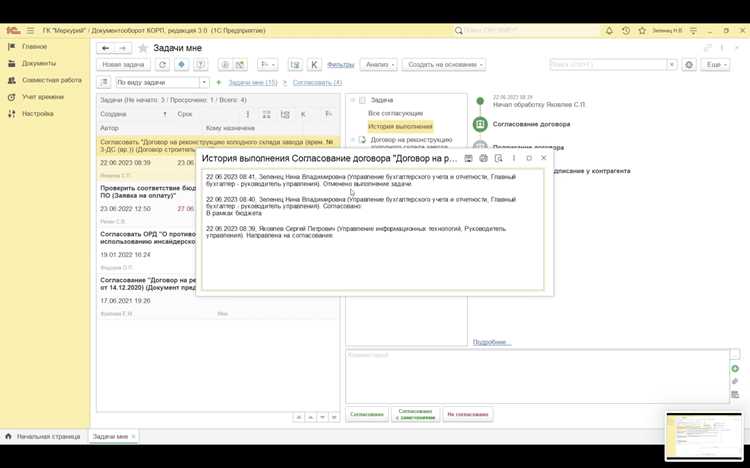The image size is (750, 468).
Task: Open the 'Еще' dropdown menu
Action: (x=715, y=65)
